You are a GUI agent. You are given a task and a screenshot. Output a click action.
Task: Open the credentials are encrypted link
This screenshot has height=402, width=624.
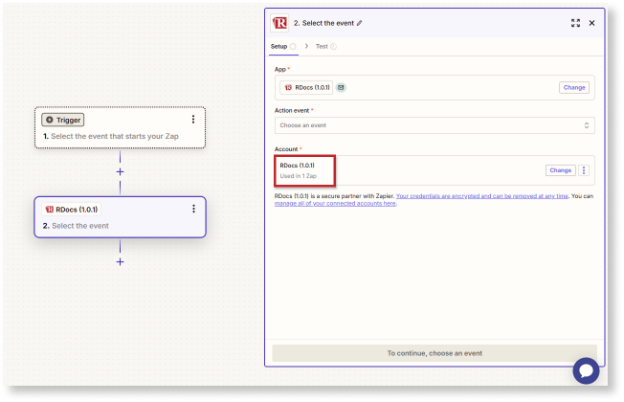point(482,196)
